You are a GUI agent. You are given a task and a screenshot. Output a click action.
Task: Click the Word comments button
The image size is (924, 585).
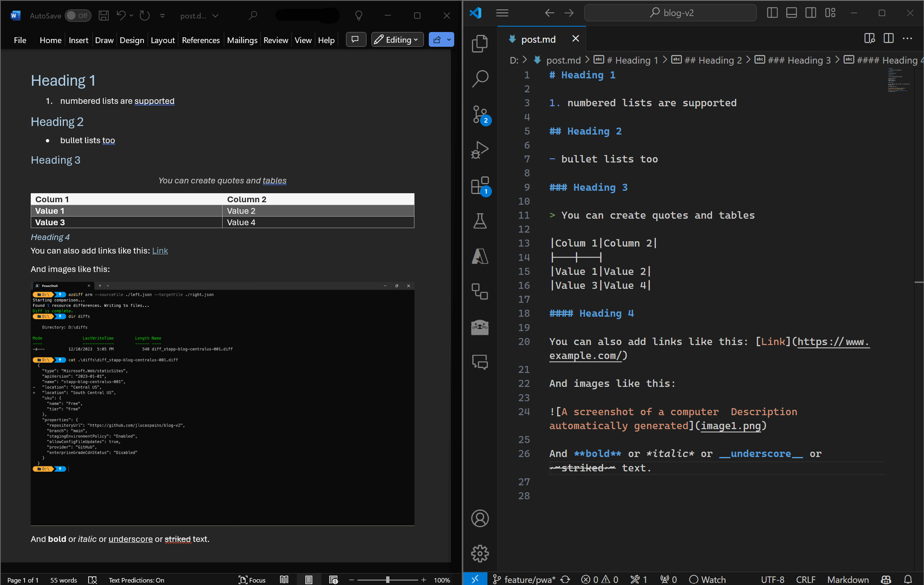pyautogui.click(x=355, y=40)
